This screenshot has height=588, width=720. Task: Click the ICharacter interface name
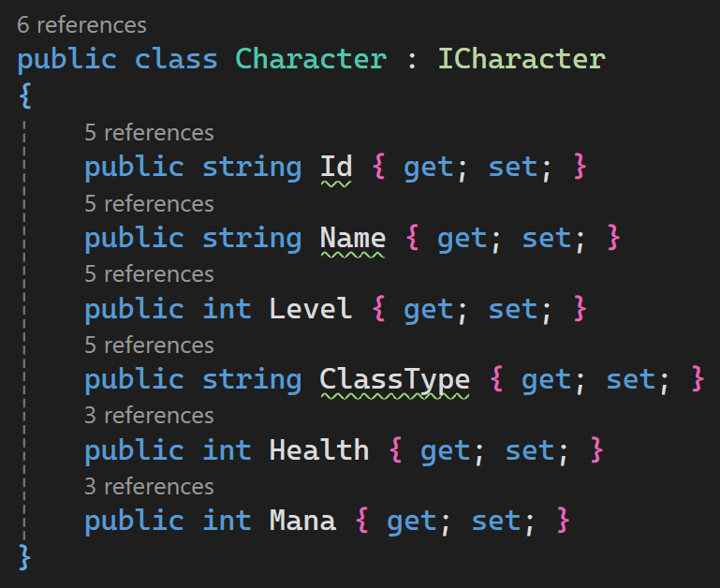[x=522, y=59]
